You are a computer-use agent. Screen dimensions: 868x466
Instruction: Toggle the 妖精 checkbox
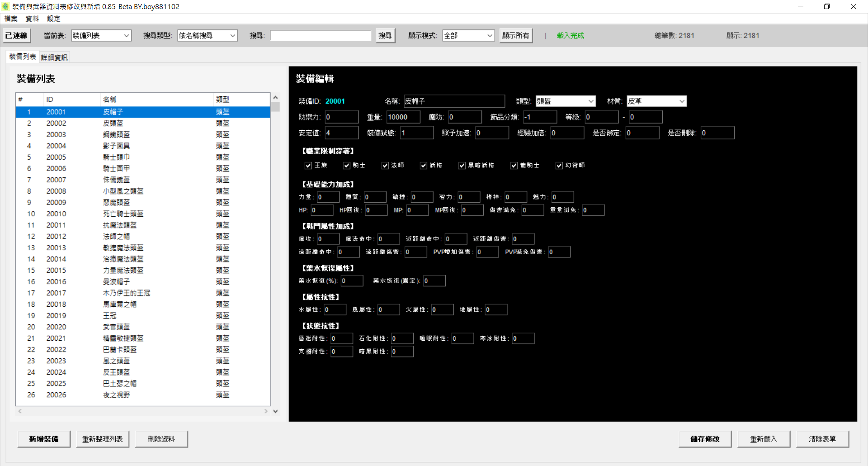click(424, 166)
